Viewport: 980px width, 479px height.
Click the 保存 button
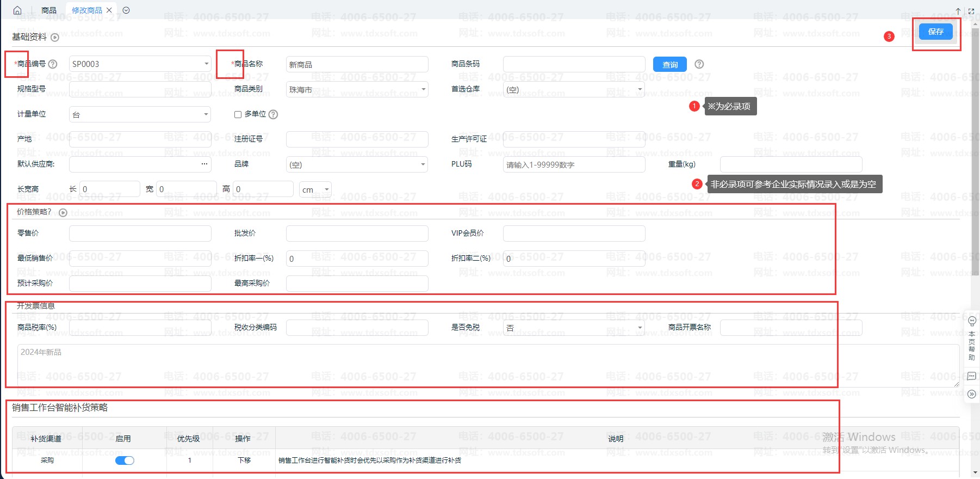point(935,32)
